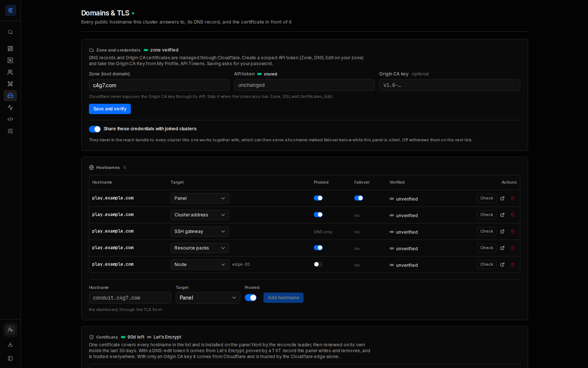Click the blue app logo in sidebar
Screen dimensions: 588x368
[x=11, y=10]
